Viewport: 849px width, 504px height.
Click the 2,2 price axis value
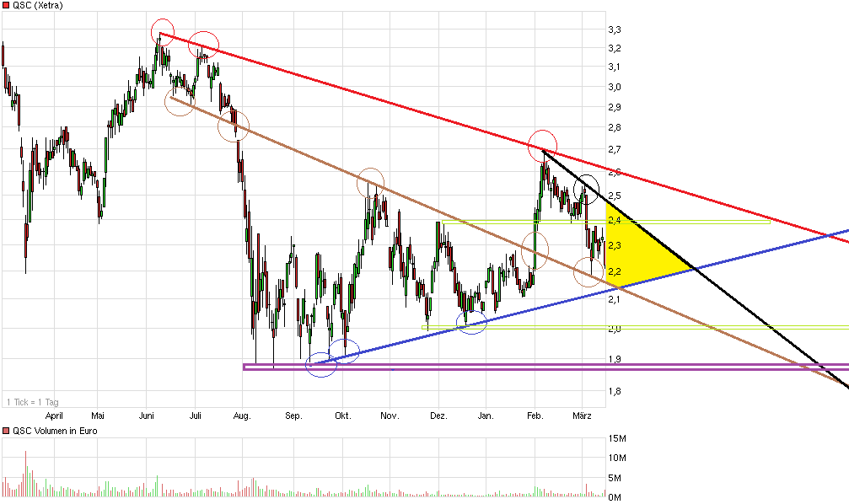(615, 271)
